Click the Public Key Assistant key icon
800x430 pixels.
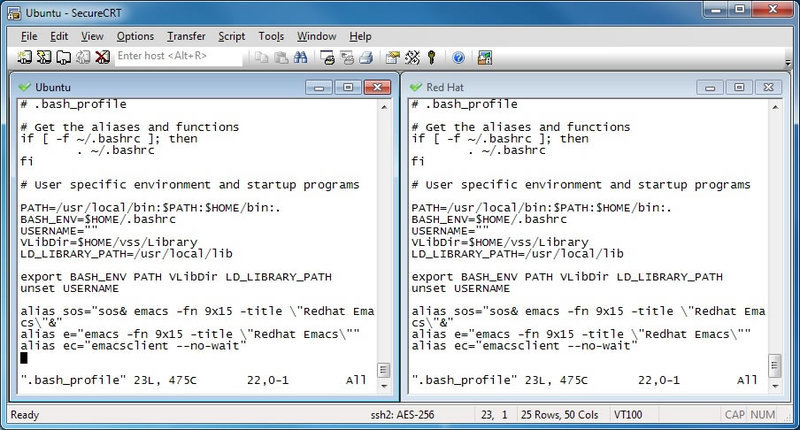pos(432,58)
